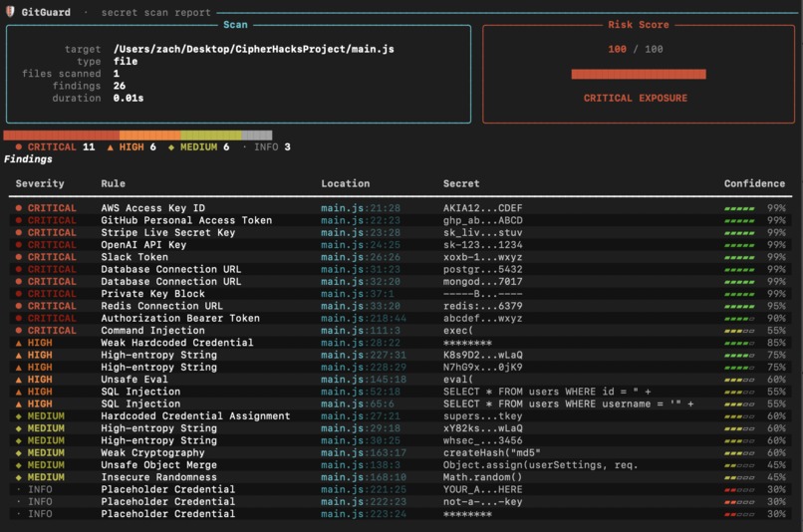Click the Secret column header
The image size is (803, 532).
pyautogui.click(x=461, y=183)
